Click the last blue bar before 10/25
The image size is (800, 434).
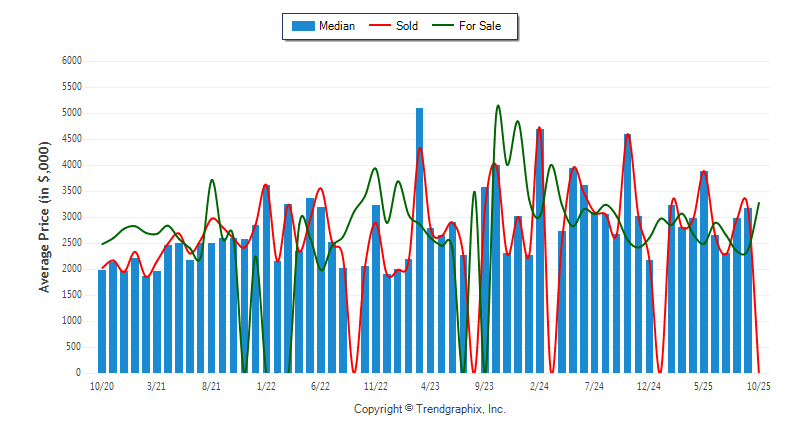(x=748, y=290)
